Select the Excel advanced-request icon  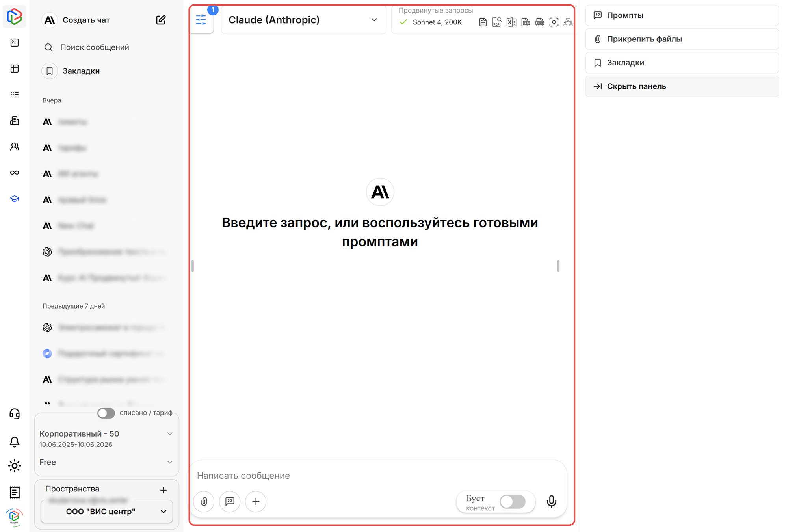tap(511, 22)
